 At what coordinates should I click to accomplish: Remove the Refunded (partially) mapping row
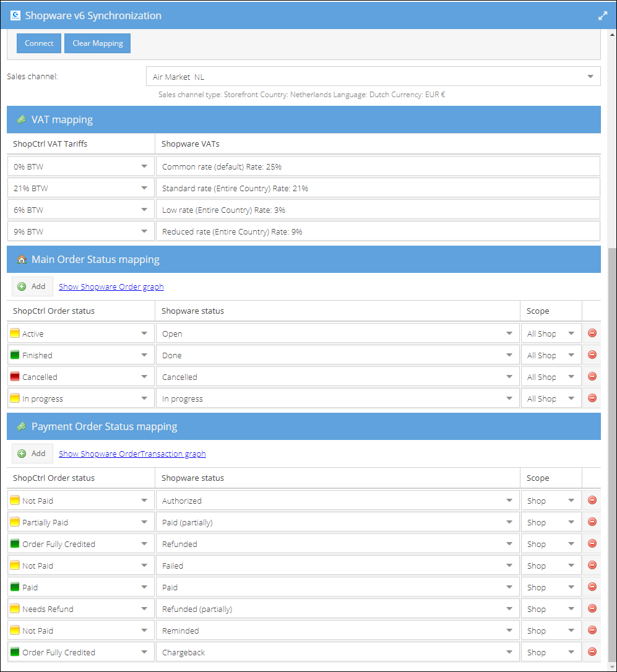coord(592,608)
